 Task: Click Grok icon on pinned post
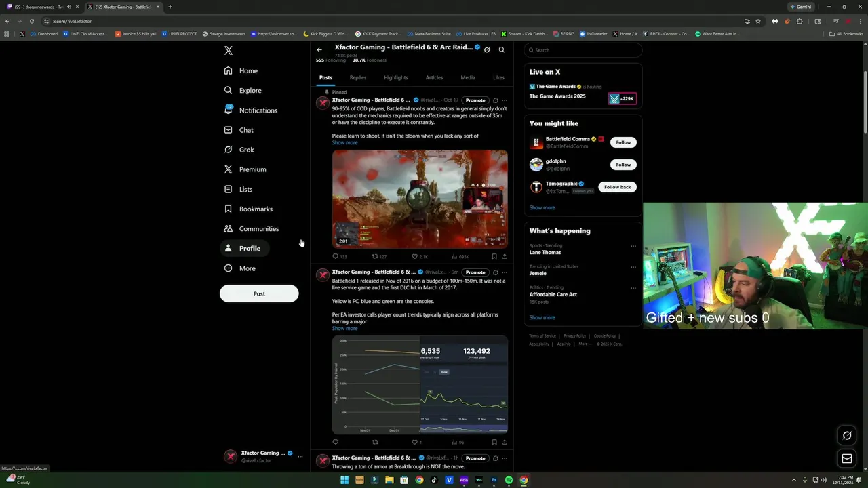tap(496, 100)
